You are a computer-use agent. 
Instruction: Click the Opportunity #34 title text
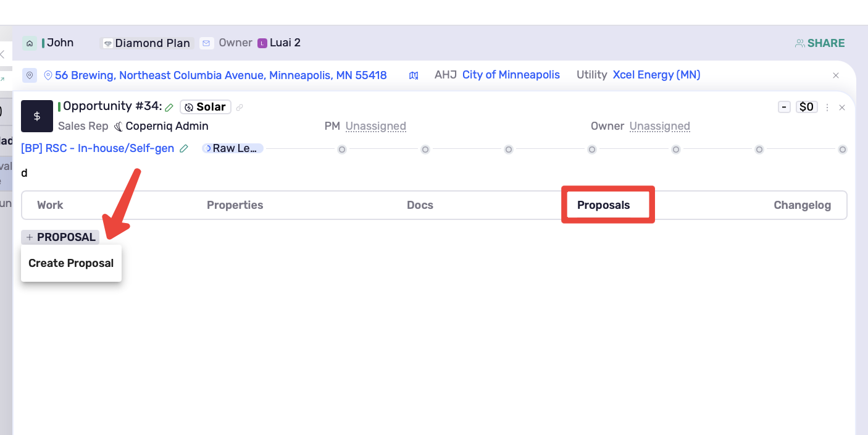point(112,106)
